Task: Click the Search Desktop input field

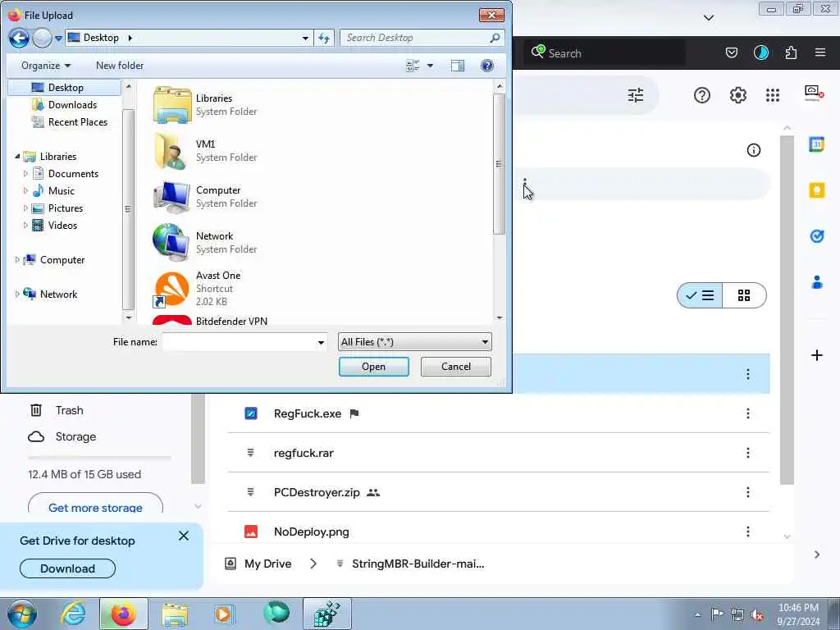Action: click(x=415, y=38)
